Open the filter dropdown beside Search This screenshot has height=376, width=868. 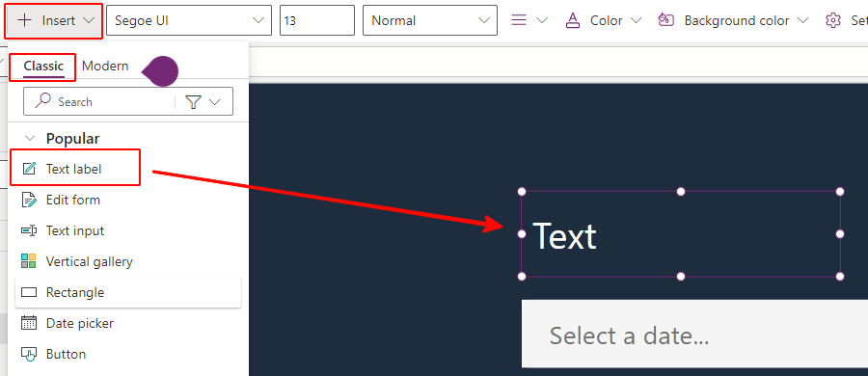[x=203, y=102]
